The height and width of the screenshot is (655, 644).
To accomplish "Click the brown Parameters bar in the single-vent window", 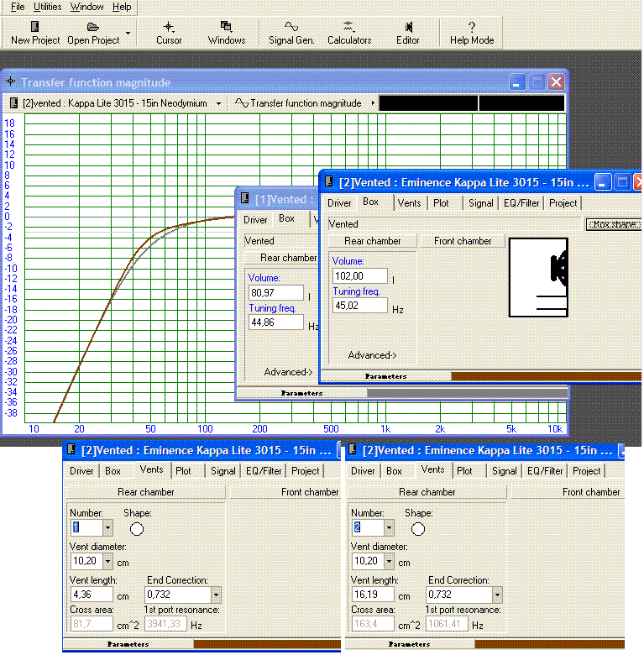I will click(267, 644).
